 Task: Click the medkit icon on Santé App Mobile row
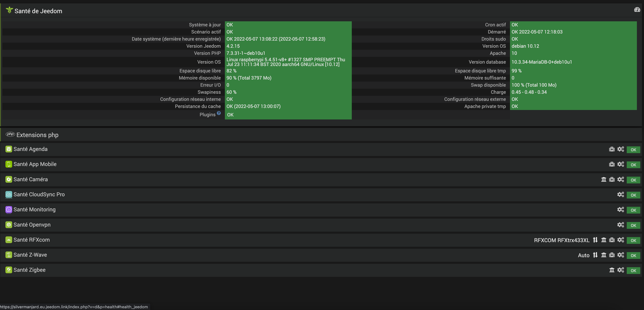click(x=612, y=164)
